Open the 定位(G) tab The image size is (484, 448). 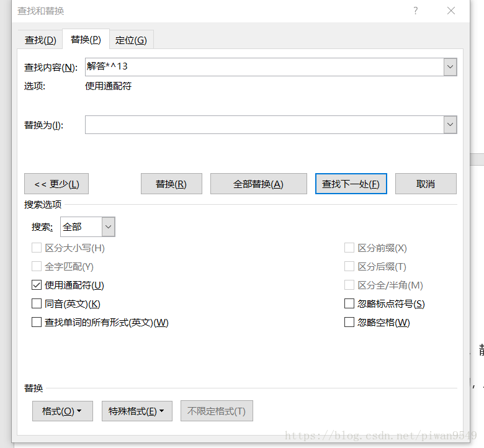[131, 40]
